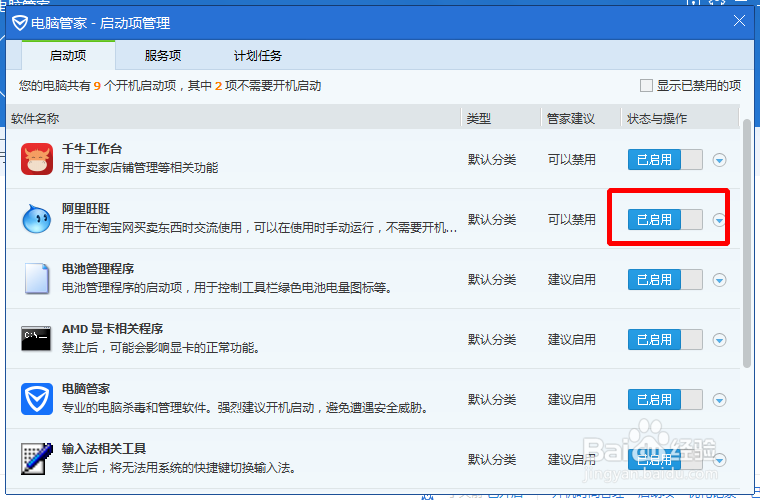Screen dimensions: 760x500
Task: Click 默认分类 type for 电脑管家 row
Action: [x=491, y=400]
